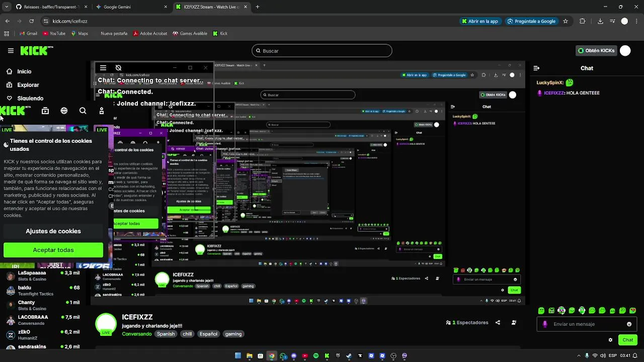Open the YouTube bookmark
This screenshot has width=644, height=362.
tap(54, 34)
